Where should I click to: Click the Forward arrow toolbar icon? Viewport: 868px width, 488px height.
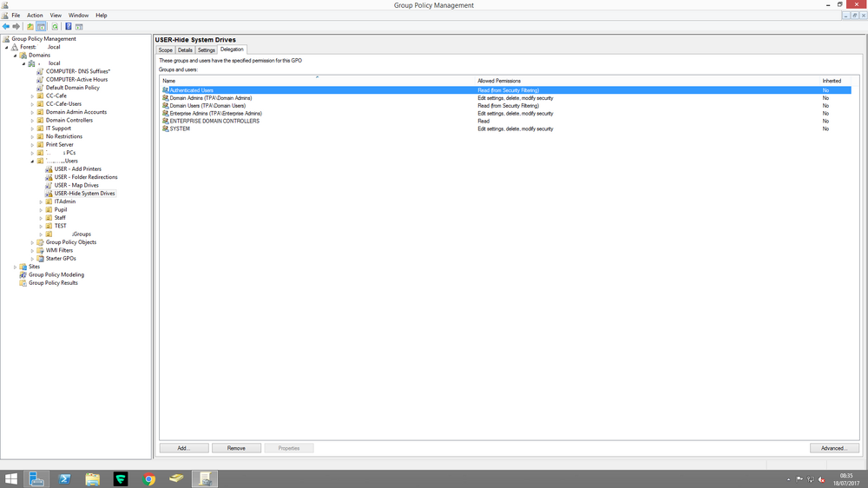(x=16, y=27)
